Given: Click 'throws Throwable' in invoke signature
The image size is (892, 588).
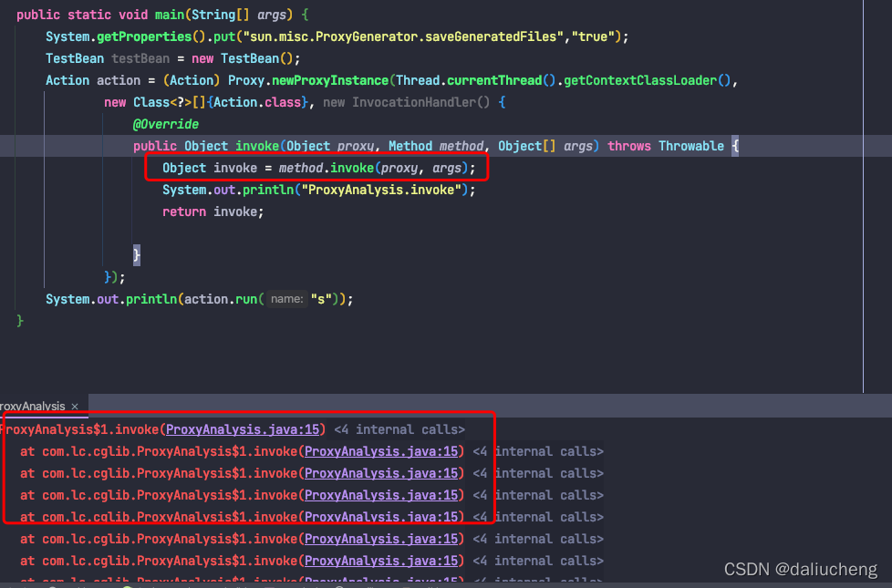Looking at the screenshot, I should (x=666, y=146).
